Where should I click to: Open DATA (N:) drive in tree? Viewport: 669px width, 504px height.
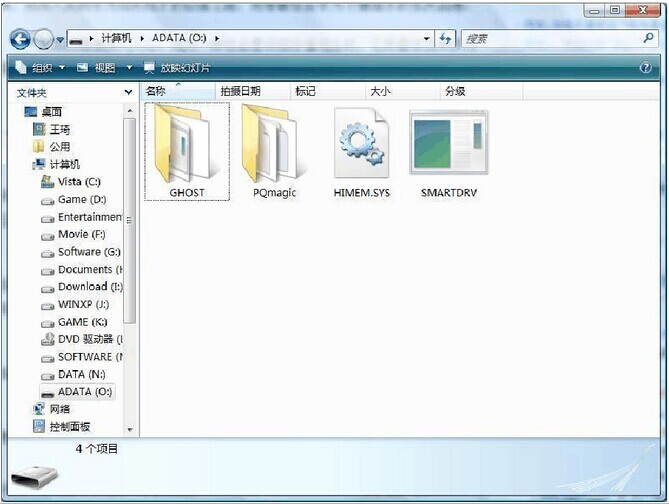(x=81, y=374)
